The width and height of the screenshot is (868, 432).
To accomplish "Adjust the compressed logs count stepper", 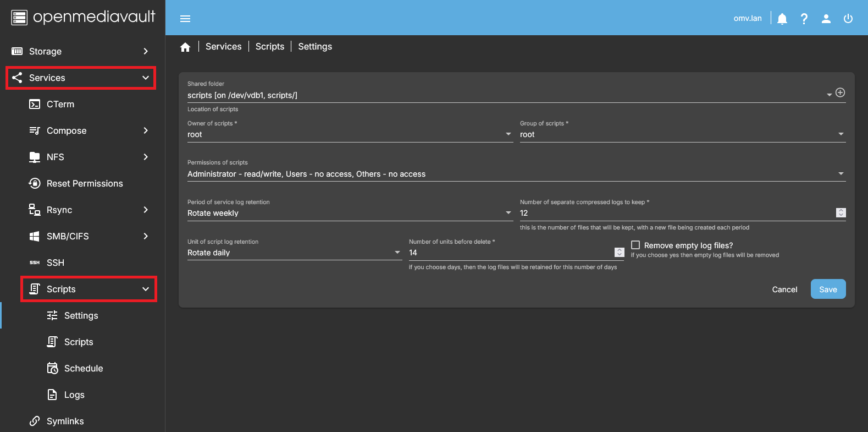I will click(x=841, y=213).
